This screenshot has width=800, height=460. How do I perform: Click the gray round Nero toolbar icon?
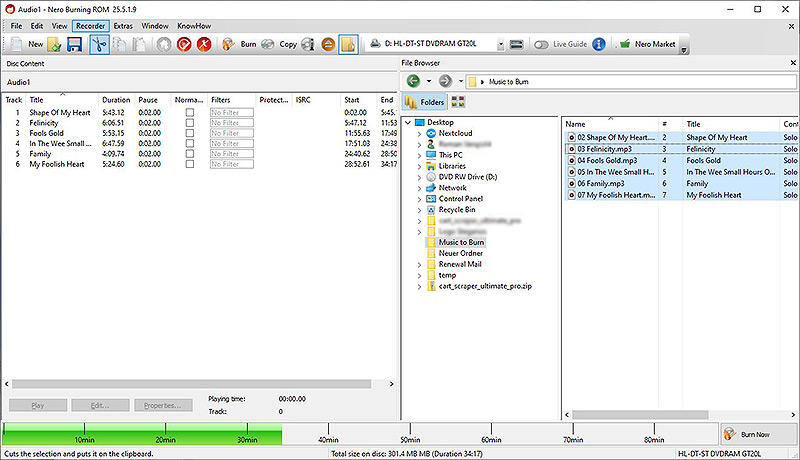164,44
